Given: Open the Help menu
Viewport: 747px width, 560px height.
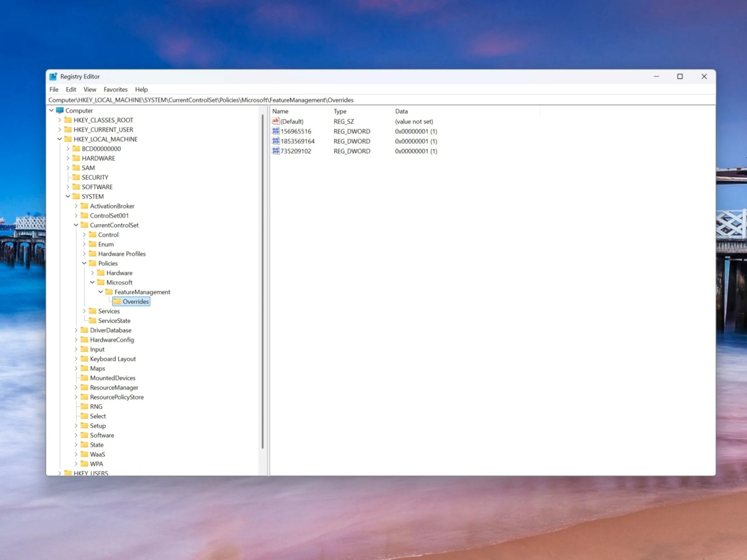Looking at the screenshot, I should (141, 89).
